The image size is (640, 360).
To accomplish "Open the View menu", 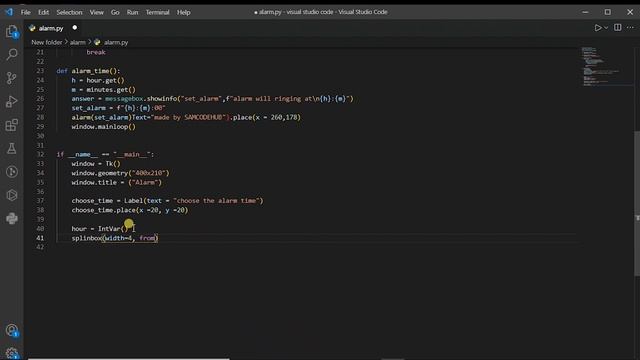I will tap(97, 12).
